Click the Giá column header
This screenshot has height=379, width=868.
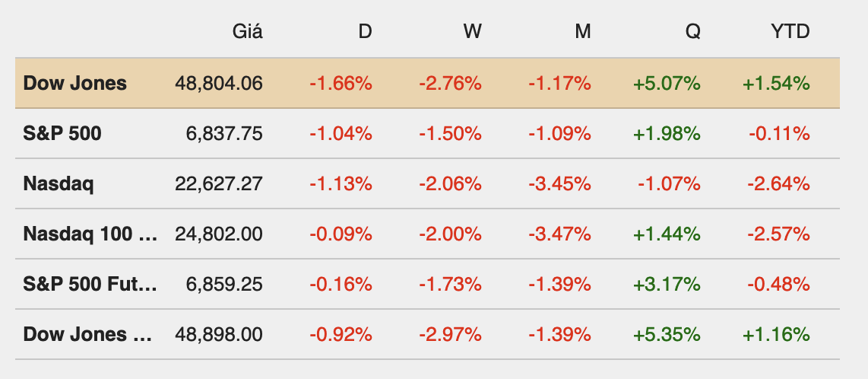(x=247, y=32)
